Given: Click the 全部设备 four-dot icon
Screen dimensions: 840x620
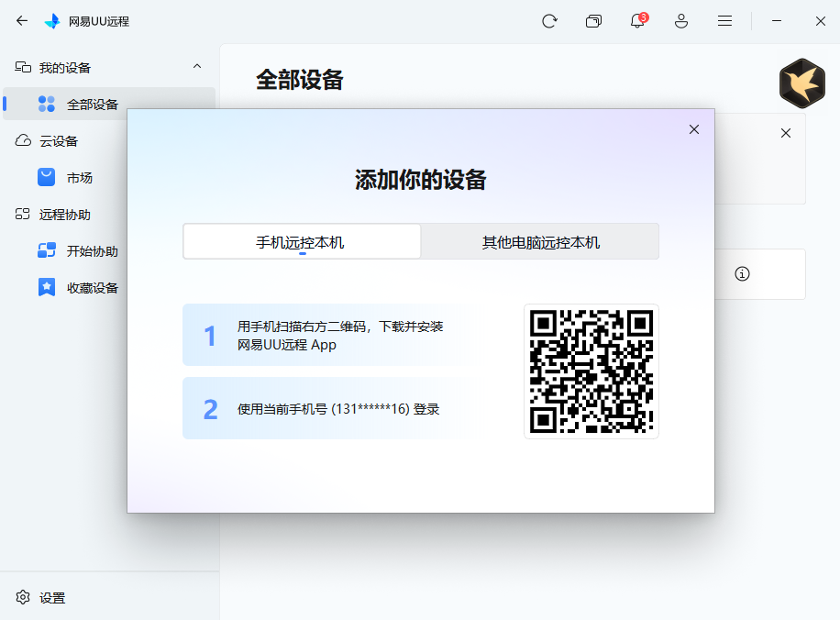Looking at the screenshot, I should tap(47, 104).
